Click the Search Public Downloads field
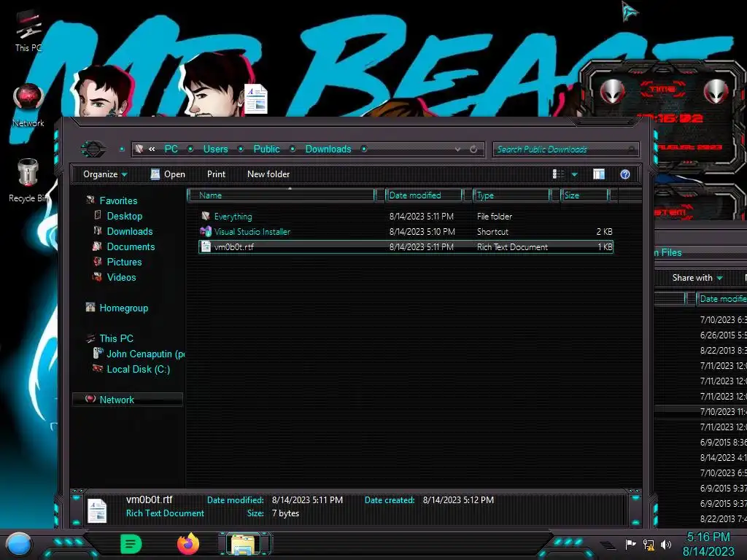Viewport: 747px width, 560px height. tap(566, 149)
